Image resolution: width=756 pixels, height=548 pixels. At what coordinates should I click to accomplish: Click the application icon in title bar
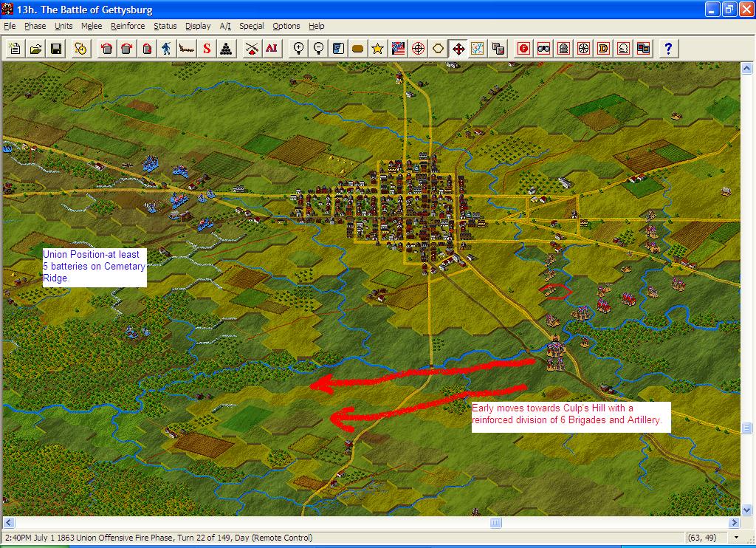tap(7, 9)
